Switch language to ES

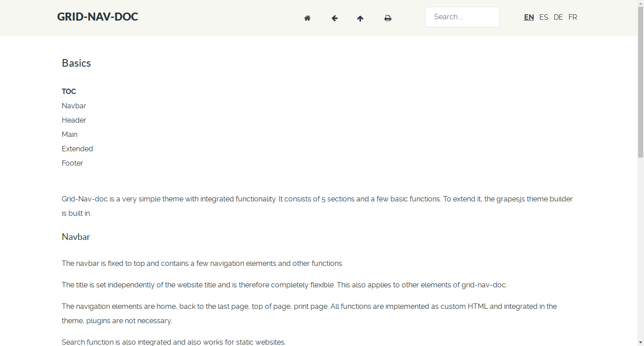544,17
